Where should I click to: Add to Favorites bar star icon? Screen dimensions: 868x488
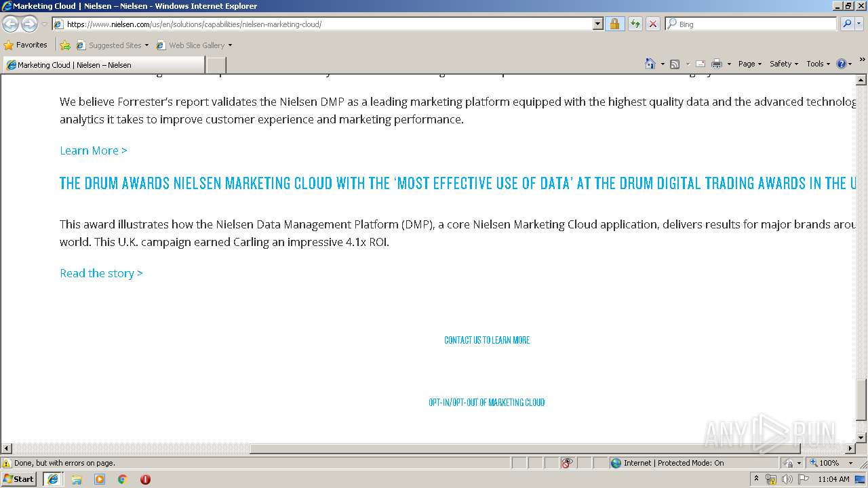coord(64,45)
